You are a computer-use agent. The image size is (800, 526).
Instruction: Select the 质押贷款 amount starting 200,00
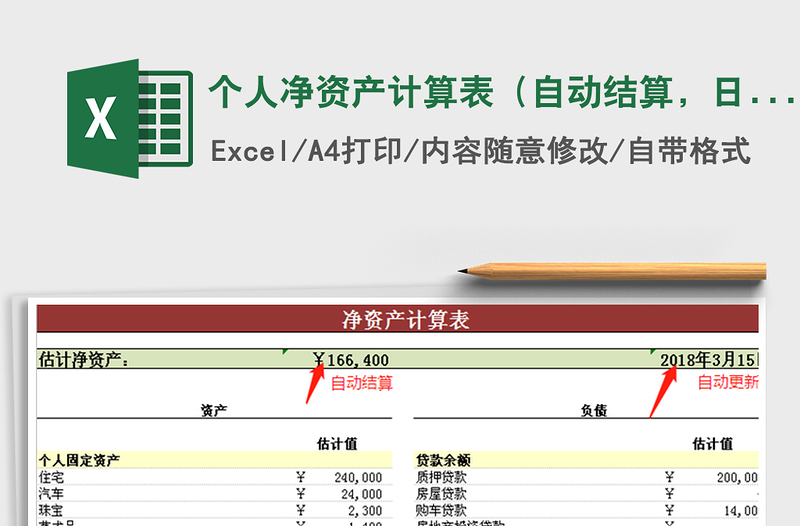click(737, 478)
